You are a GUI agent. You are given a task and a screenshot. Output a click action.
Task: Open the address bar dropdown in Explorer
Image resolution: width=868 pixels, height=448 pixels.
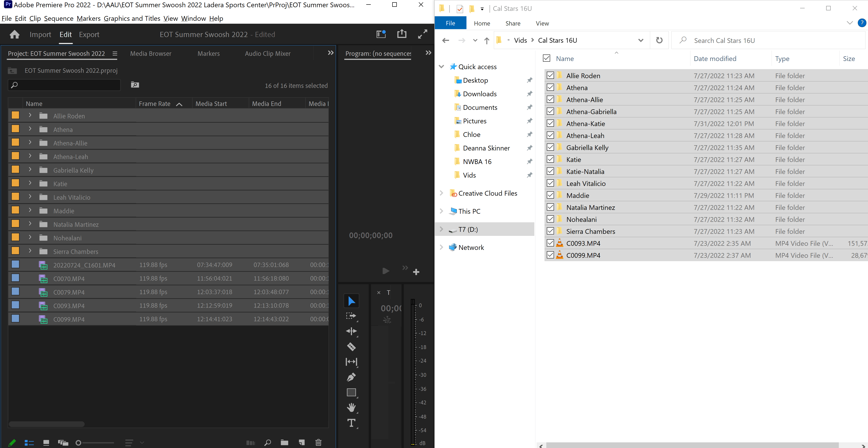[x=641, y=40]
